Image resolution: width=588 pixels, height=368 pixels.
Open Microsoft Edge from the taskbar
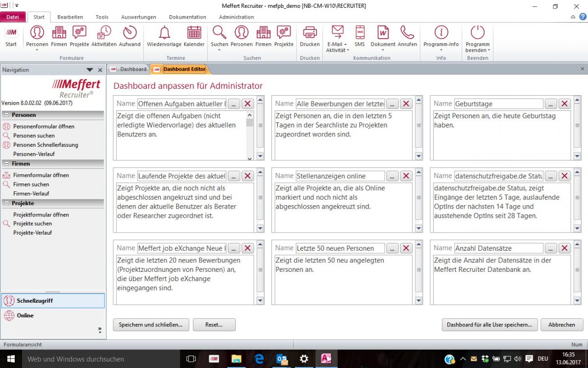[259, 359]
